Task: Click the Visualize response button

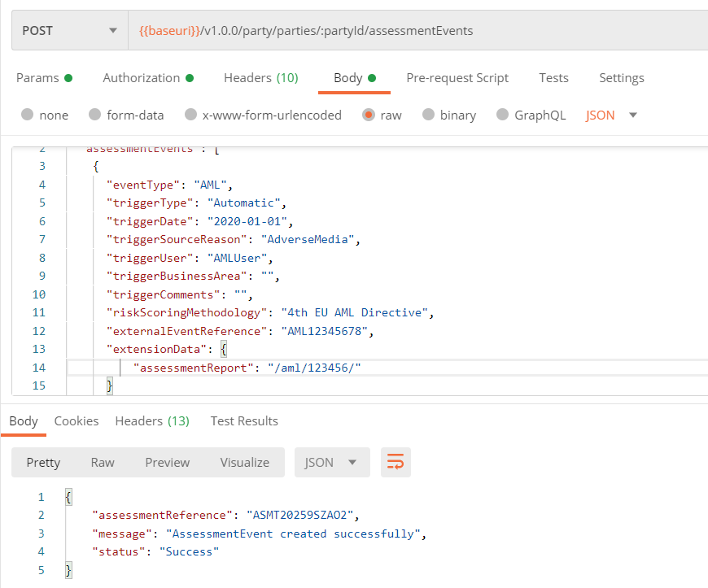Action: point(244,462)
